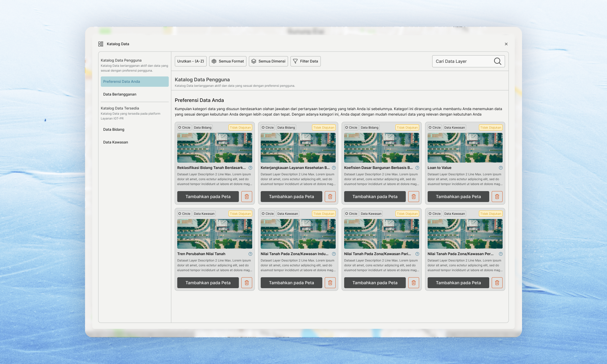Viewport: 607px width, 364px height.
Task: Click trash icon on Keterjangkauan Layanan Kesehatan card
Action: pyautogui.click(x=330, y=197)
